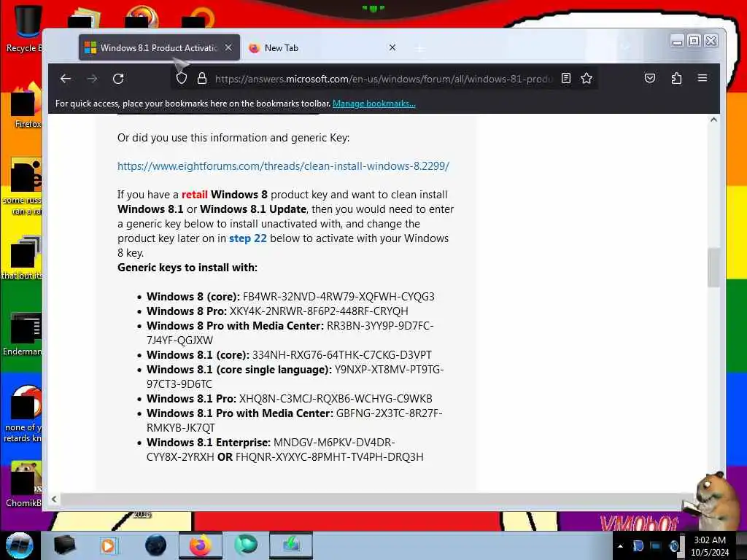Click the black box taskbar icon
The image size is (747, 560).
point(65,545)
